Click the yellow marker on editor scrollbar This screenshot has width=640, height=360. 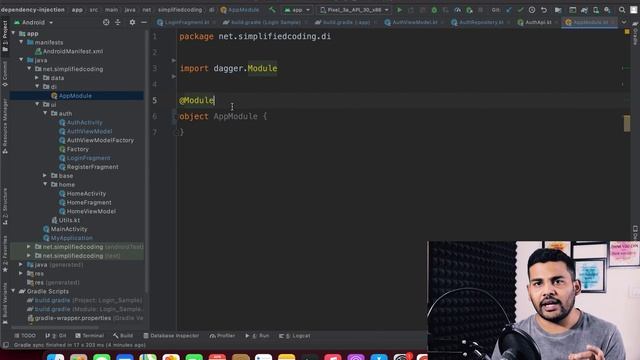(x=627, y=124)
